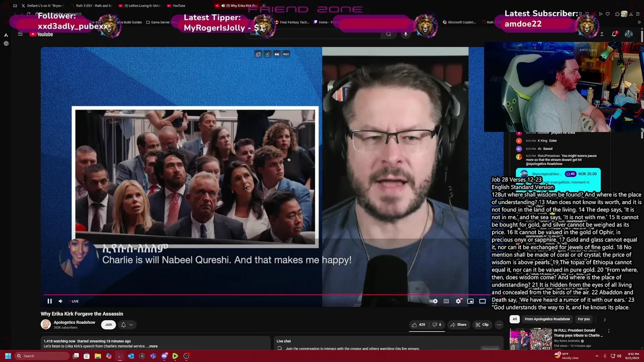Clip the video with scissors button
The image size is (644, 362).
click(x=482, y=325)
